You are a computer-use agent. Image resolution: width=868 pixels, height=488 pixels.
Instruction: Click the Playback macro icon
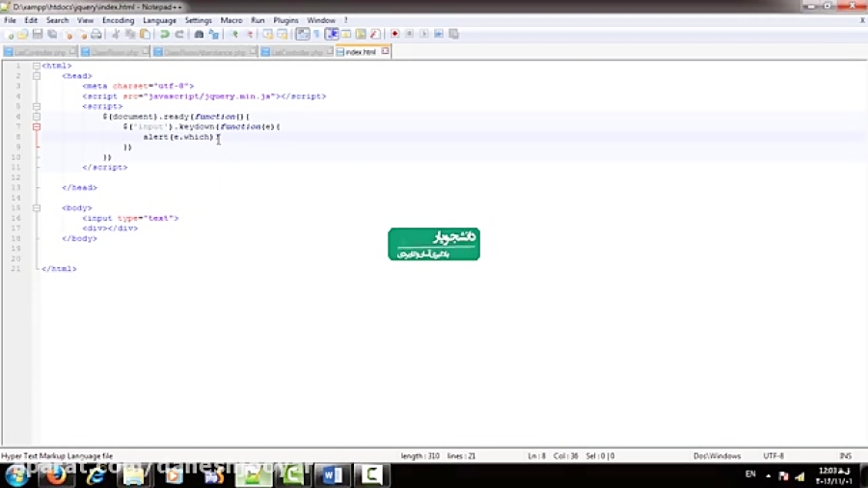(x=423, y=35)
